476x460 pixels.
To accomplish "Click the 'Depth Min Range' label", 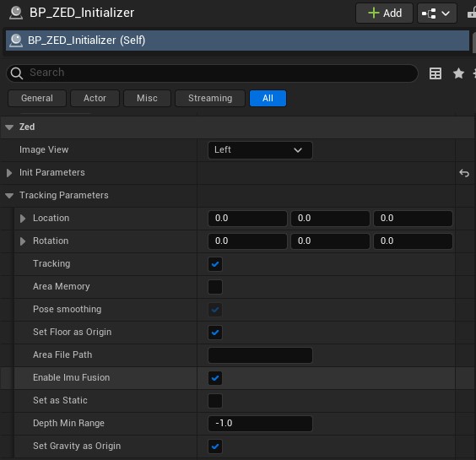I will 68,423.
